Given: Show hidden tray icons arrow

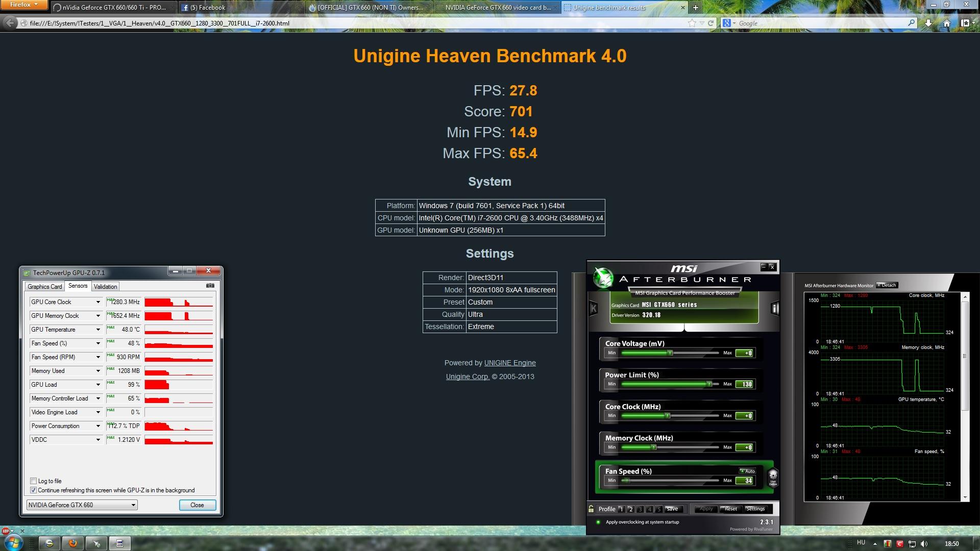Looking at the screenshot, I should tap(875, 544).
